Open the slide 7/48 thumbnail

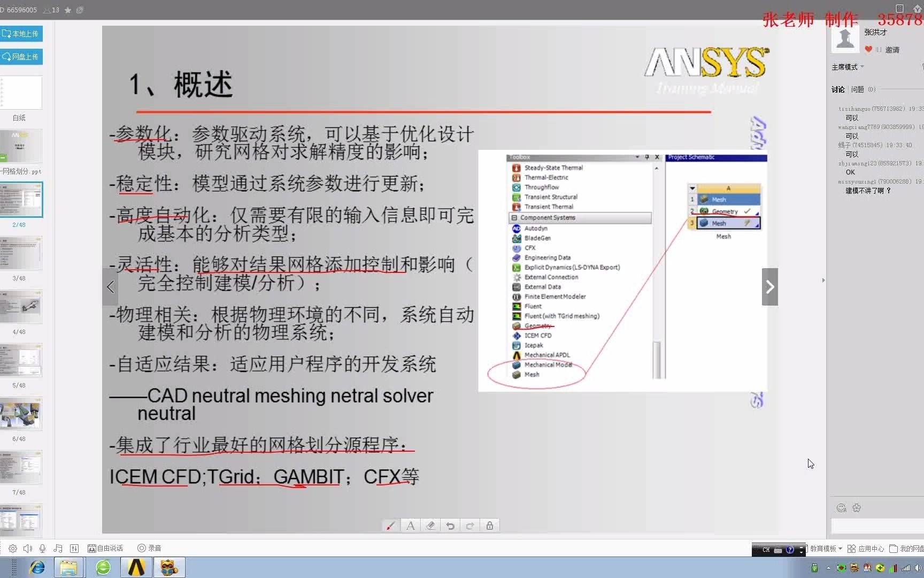point(20,467)
